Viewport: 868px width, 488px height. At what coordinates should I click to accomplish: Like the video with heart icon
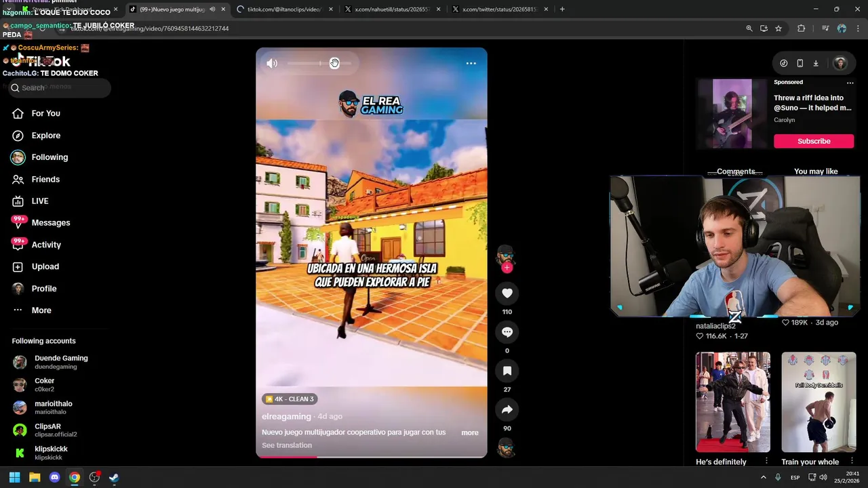pyautogui.click(x=507, y=293)
